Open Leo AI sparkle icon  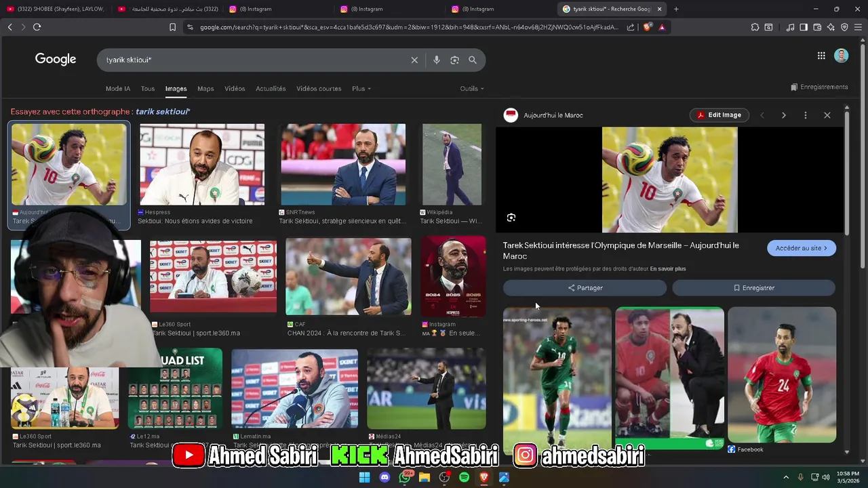pyautogui.click(x=831, y=27)
